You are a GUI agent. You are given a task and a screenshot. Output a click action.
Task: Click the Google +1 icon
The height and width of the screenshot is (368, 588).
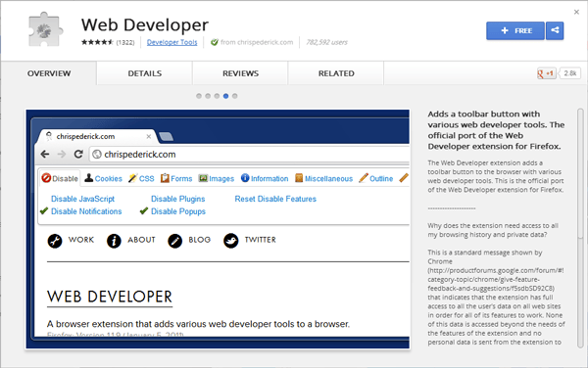[x=547, y=73]
